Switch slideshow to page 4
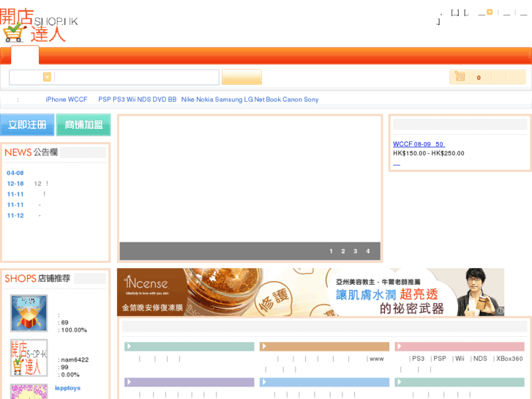532x399 pixels. [368, 251]
